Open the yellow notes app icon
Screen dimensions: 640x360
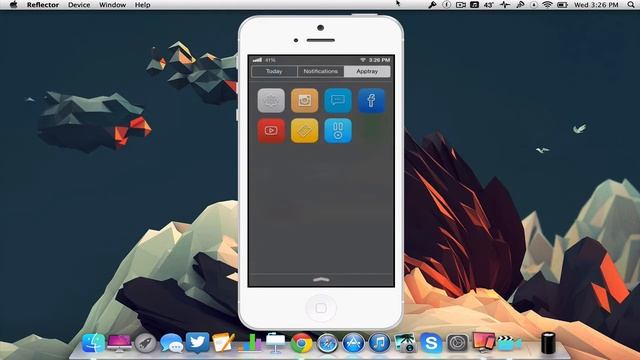(304, 131)
